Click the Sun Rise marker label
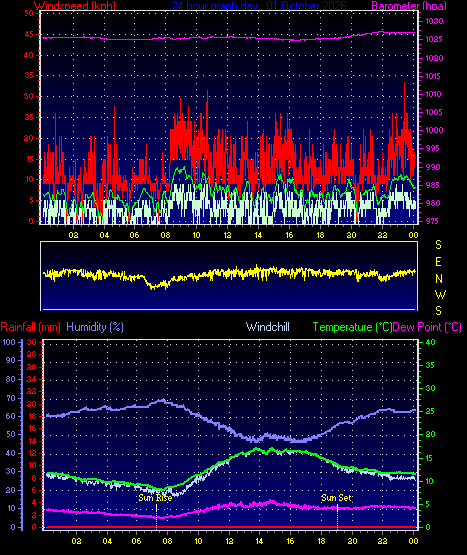Image resolution: width=467 pixels, height=555 pixels. point(155,498)
